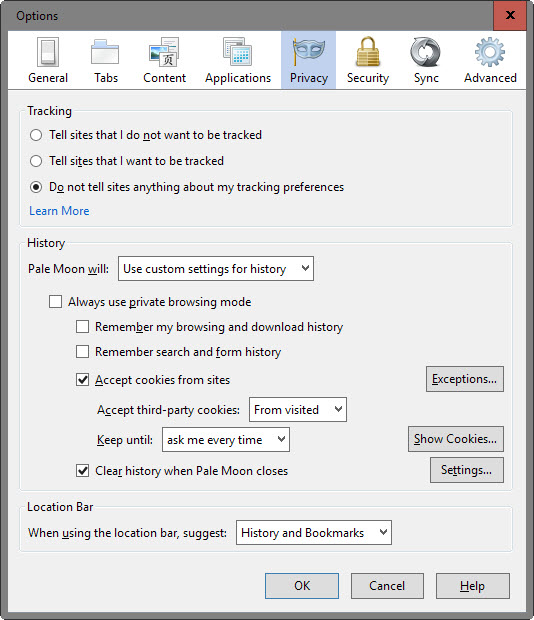Click the Learn More link
Screen dimensions: 534x620
click(x=59, y=211)
